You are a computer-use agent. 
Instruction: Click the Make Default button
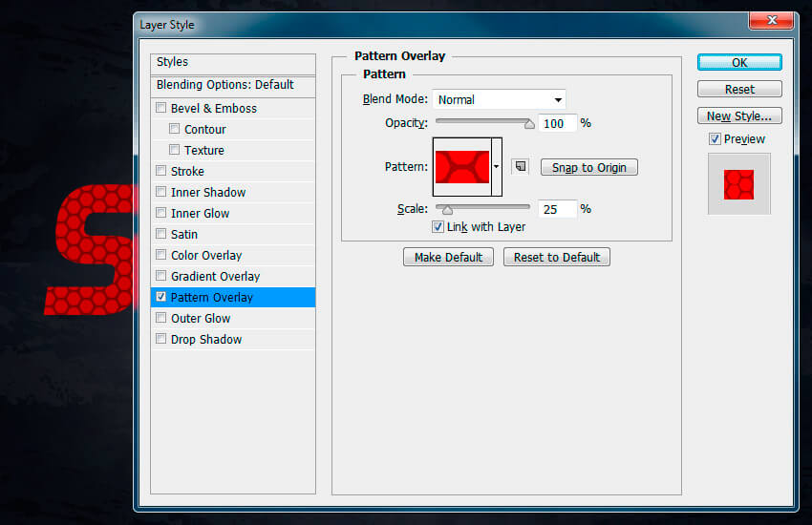[x=448, y=257]
